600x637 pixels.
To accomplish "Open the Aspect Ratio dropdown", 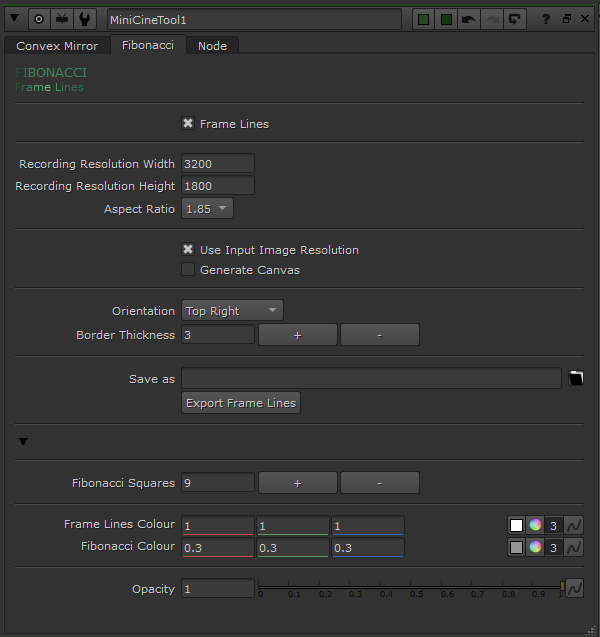I will click(207, 208).
